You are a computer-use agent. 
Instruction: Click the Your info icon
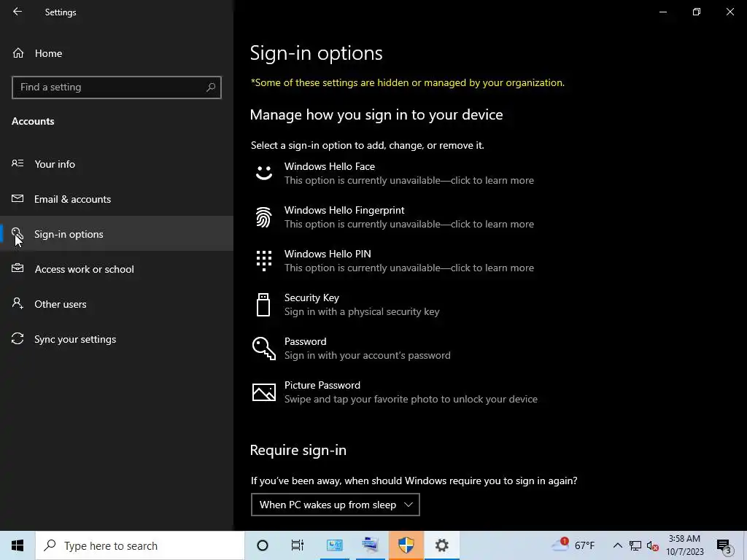pos(18,164)
